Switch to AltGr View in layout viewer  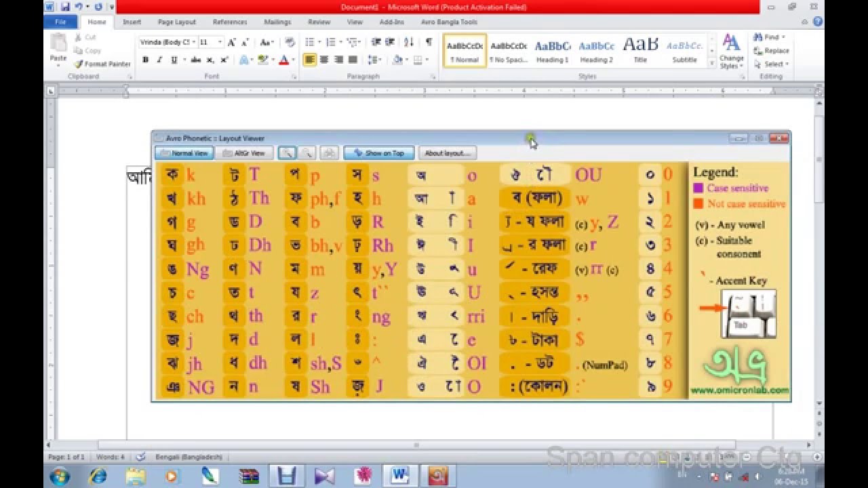[244, 153]
